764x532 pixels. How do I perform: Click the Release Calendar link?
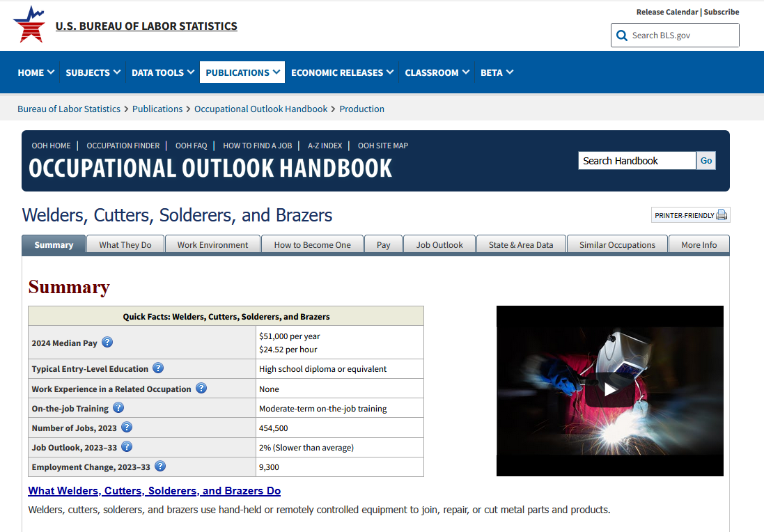point(667,12)
